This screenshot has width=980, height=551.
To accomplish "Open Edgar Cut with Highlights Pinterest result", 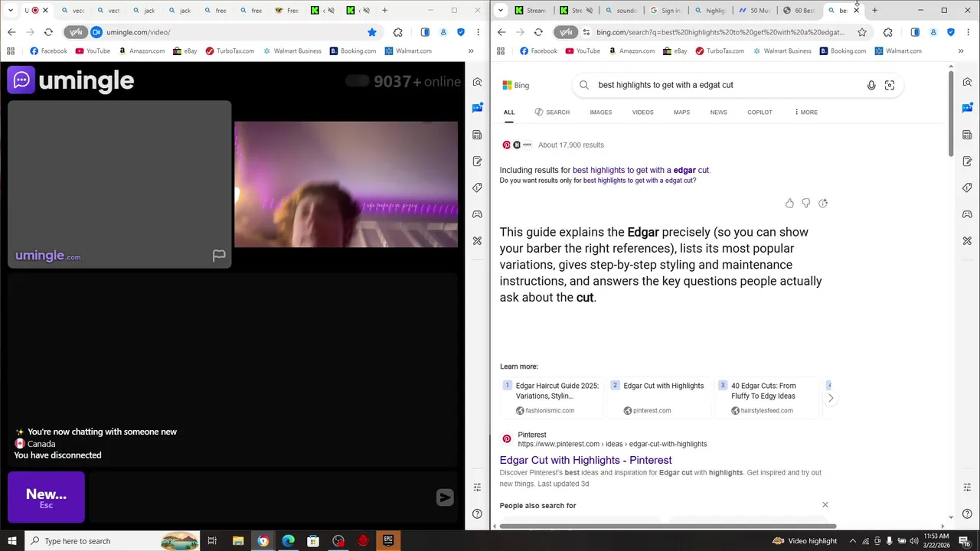I will click(x=586, y=460).
